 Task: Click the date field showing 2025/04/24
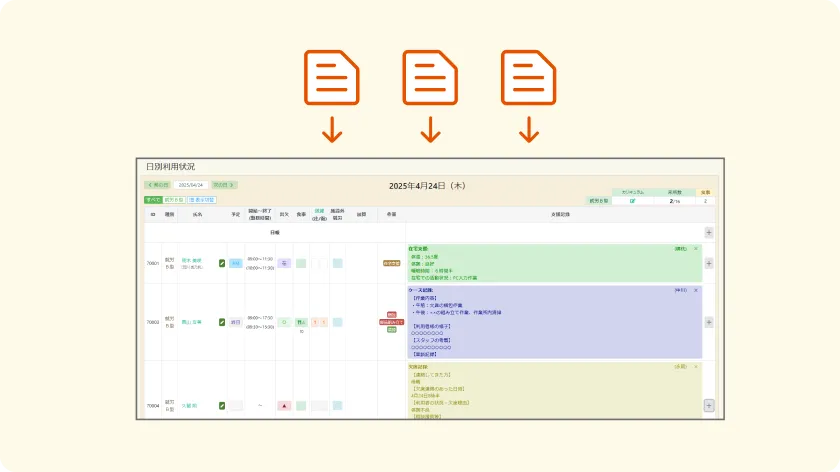coord(190,185)
